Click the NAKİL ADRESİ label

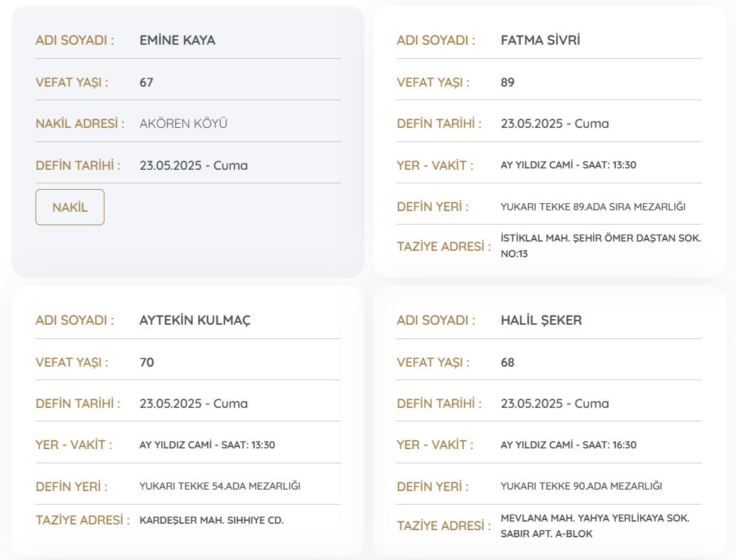coord(80,124)
